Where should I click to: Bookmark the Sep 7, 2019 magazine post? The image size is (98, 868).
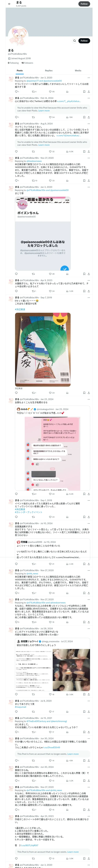[84, 393]
